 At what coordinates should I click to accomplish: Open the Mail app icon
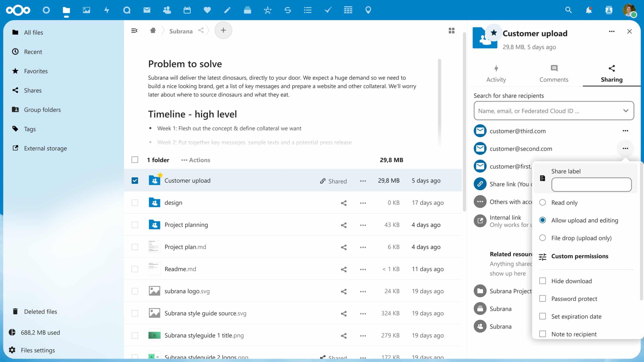click(147, 10)
